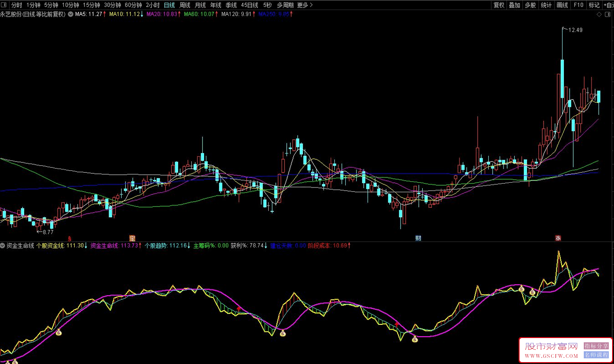
Task: Click the 财 event marker under chart
Action: point(418,237)
